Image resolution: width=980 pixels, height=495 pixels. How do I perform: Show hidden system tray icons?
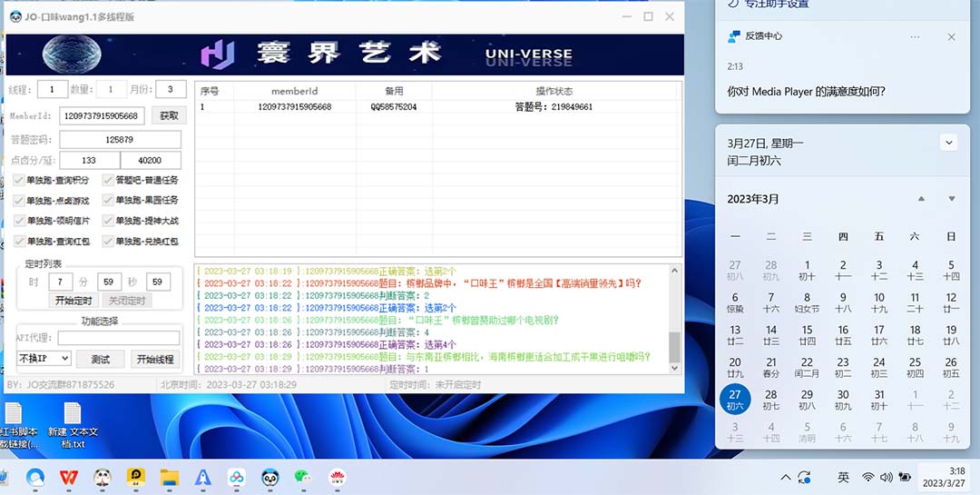point(786,477)
